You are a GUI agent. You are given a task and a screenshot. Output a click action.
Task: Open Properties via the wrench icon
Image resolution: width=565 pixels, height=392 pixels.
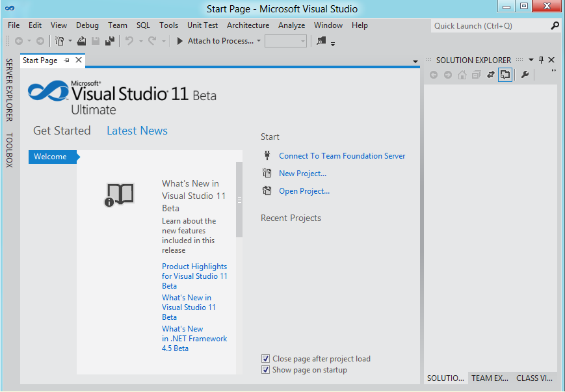[525, 75]
